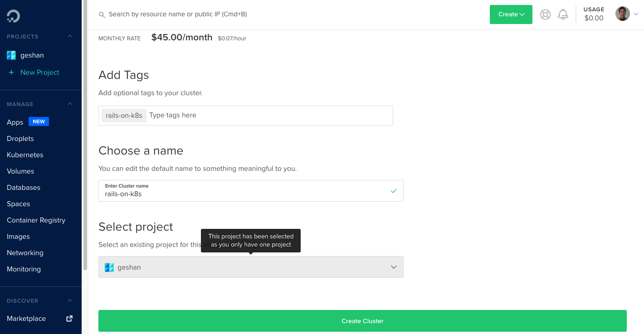This screenshot has height=334, width=644.
Task: Collapse the PROJECTS sidebar section
Action: 69,36
